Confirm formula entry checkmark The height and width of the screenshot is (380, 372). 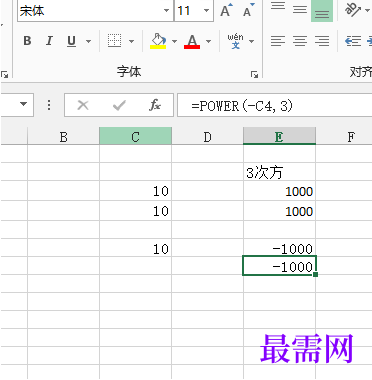coord(119,105)
